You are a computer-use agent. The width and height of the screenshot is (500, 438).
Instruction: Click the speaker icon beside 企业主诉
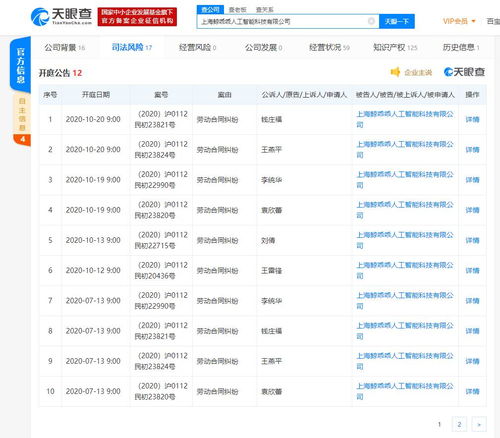(x=395, y=72)
